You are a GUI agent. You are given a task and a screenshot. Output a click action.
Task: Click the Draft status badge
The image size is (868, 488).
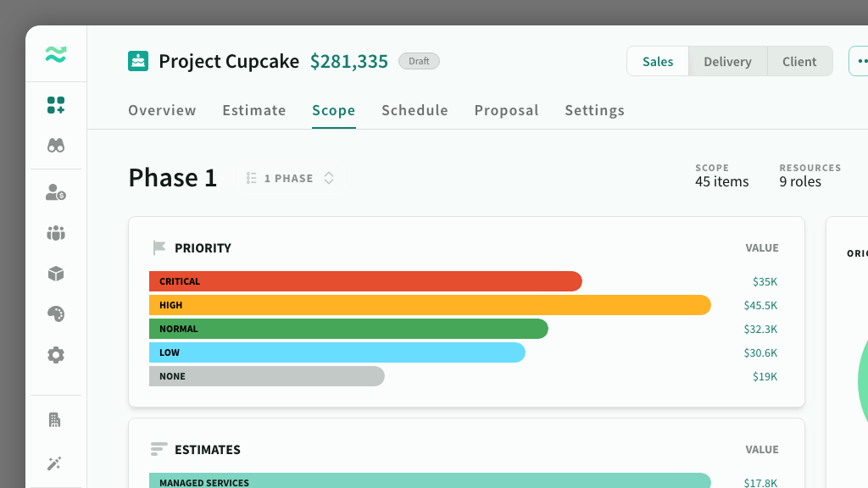419,61
